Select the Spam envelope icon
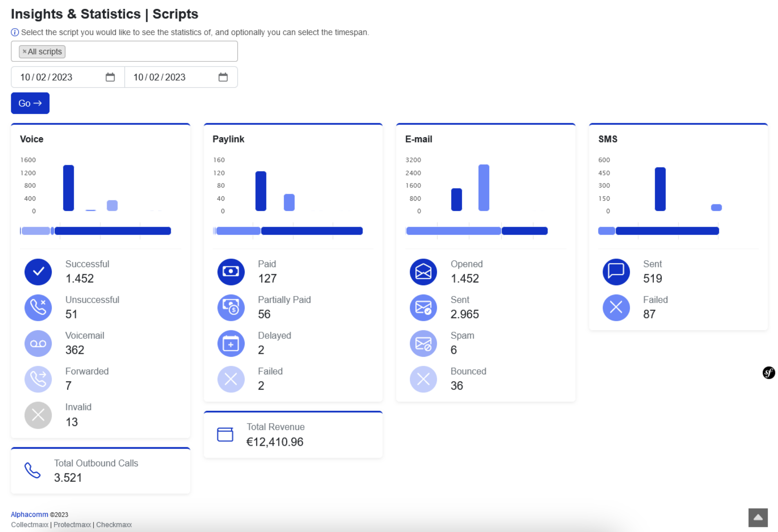 pos(423,343)
